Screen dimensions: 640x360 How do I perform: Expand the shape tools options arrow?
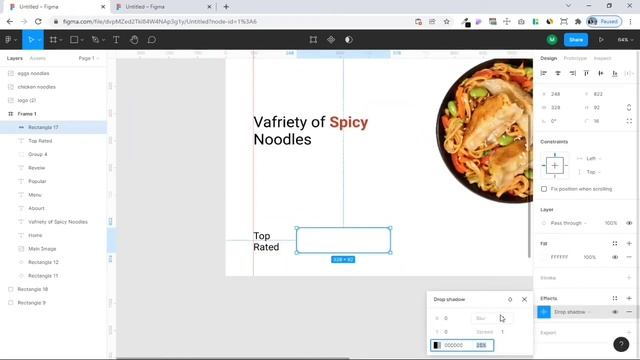click(x=82, y=40)
